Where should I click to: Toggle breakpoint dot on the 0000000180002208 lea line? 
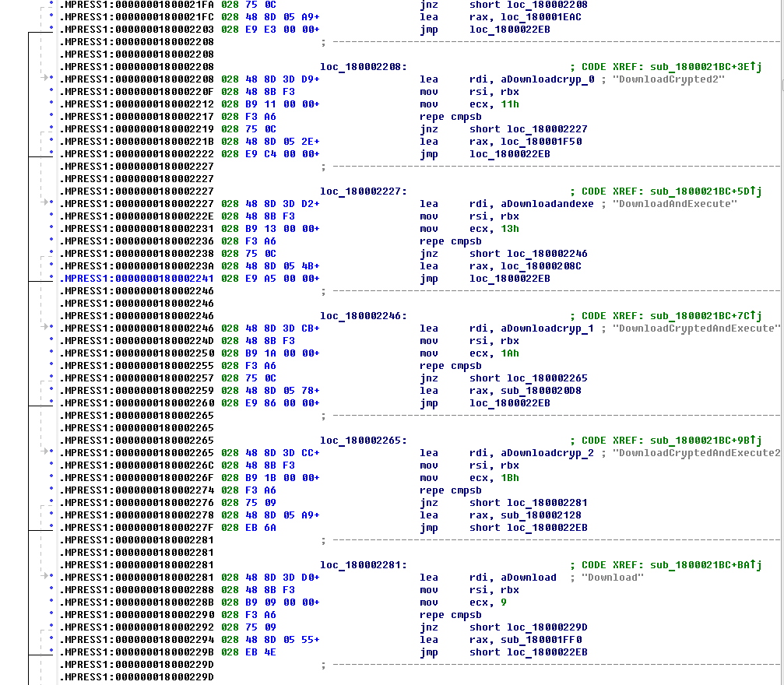pos(51,78)
